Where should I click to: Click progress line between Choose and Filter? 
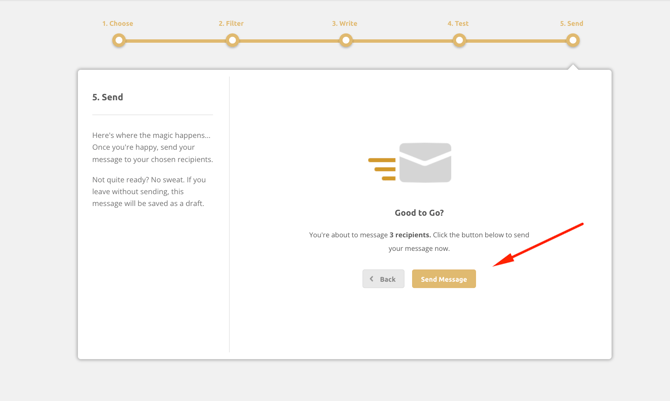click(x=175, y=41)
